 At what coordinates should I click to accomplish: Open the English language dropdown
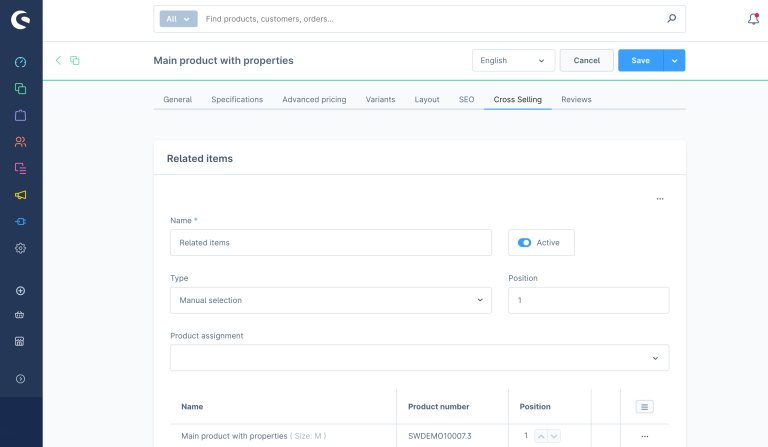pyautogui.click(x=513, y=60)
